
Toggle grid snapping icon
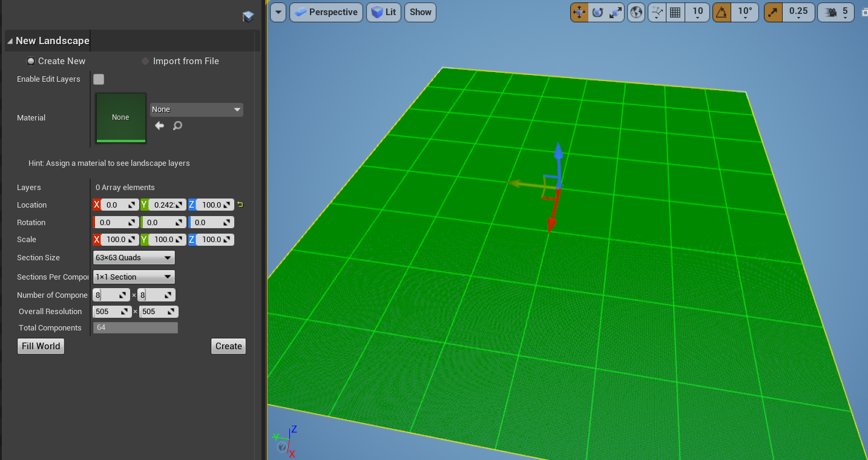tap(676, 12)
